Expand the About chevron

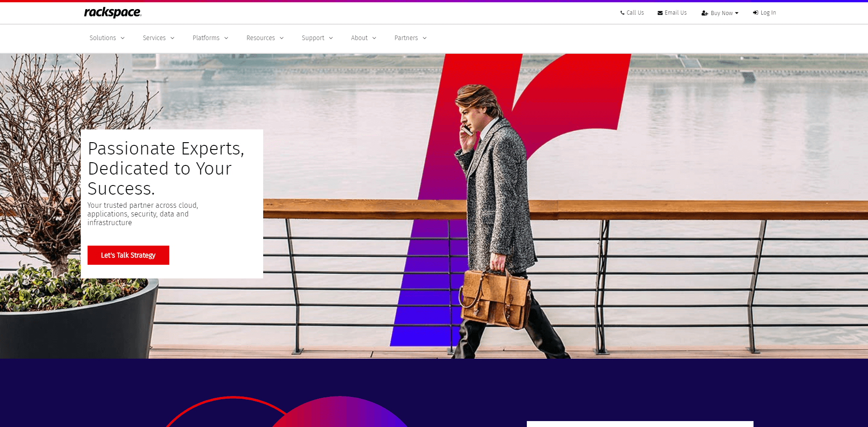point(374,38)
